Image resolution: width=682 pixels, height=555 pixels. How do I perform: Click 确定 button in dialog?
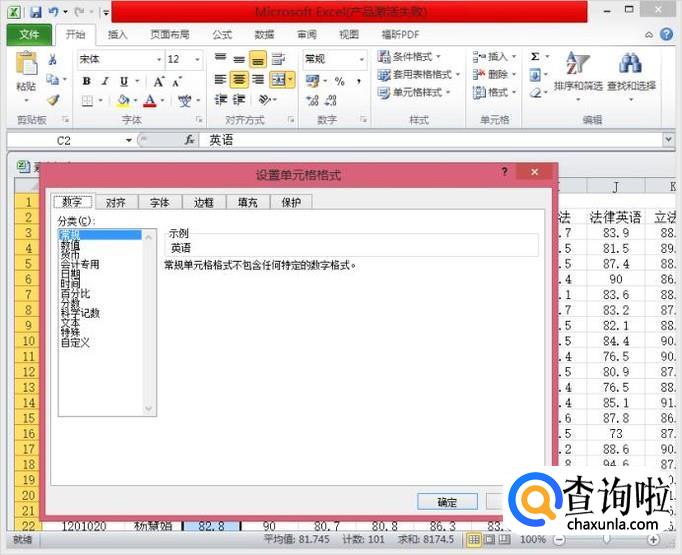coord(447,502)
